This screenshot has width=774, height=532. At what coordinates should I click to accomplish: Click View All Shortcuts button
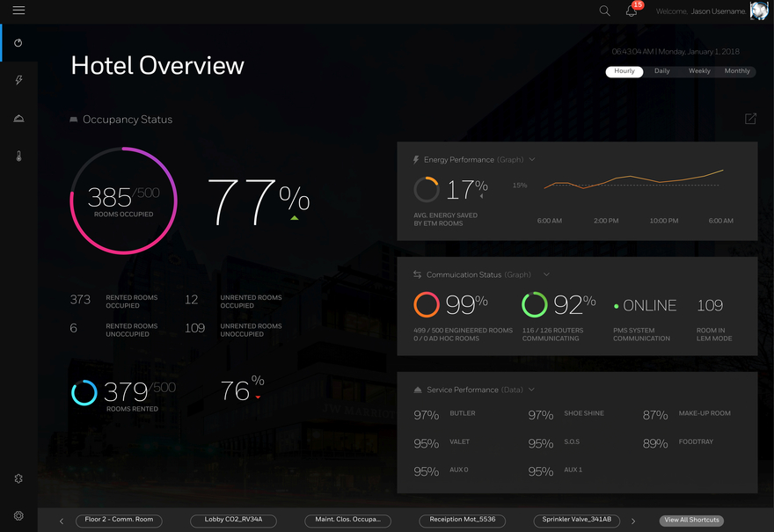(x=691, y=521)
